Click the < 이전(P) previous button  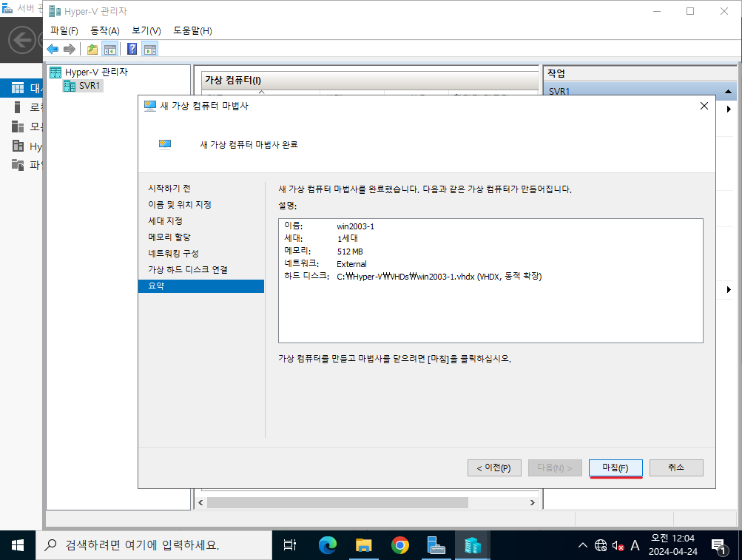[494, 468]
